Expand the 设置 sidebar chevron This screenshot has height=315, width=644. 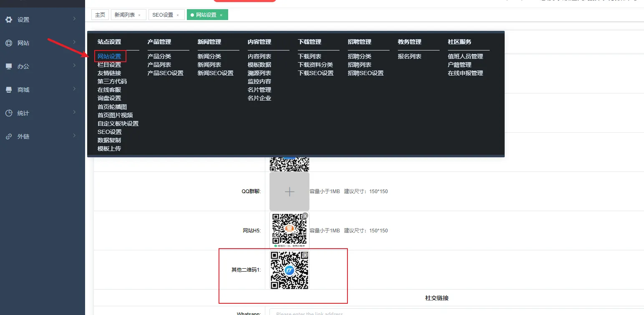click(x=74, y=19)
